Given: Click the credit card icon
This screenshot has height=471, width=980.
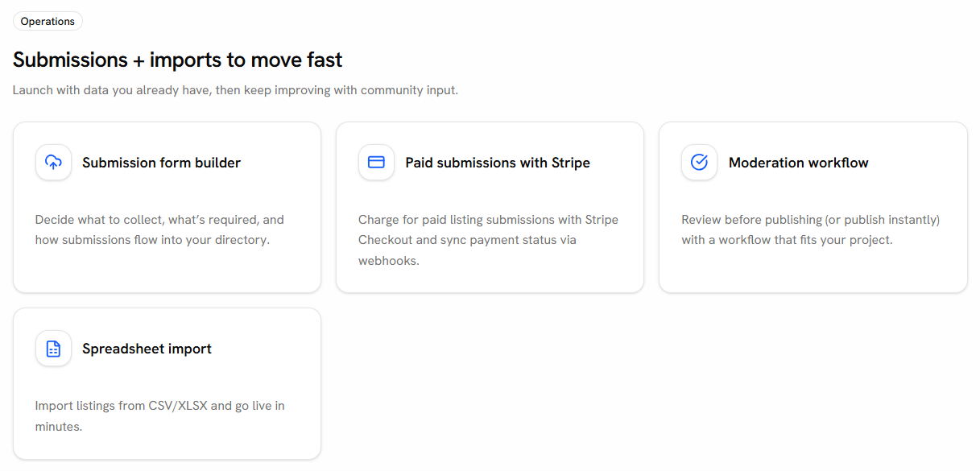Looking at the screenshot, I should click(376, 163).
